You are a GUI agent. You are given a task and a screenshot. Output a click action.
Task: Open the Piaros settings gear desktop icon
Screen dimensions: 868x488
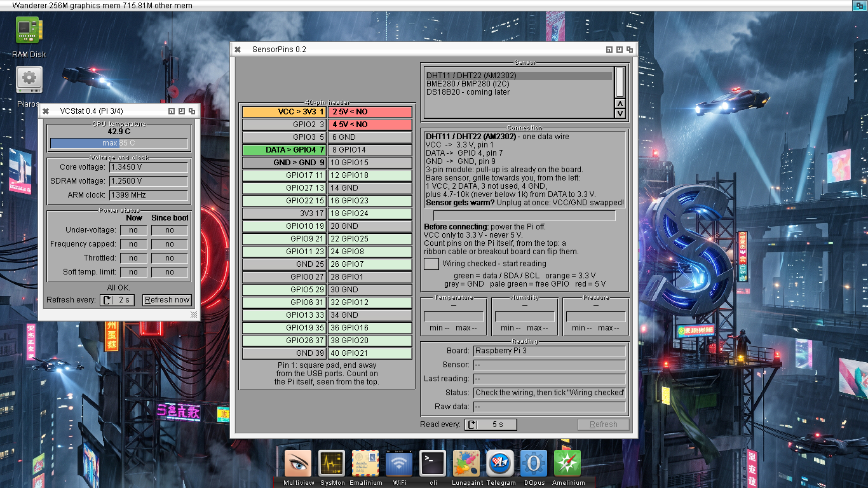pos(29,79)
